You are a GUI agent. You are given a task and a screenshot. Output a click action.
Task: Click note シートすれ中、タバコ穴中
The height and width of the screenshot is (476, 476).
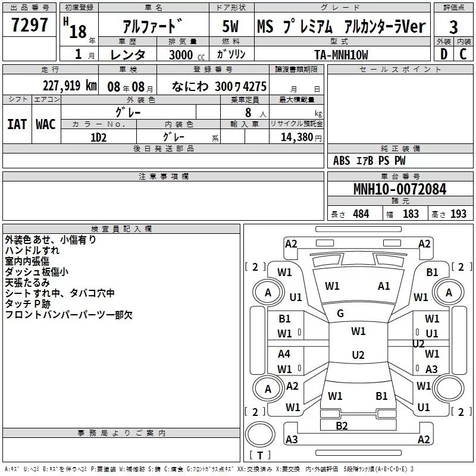pos(60,293)
